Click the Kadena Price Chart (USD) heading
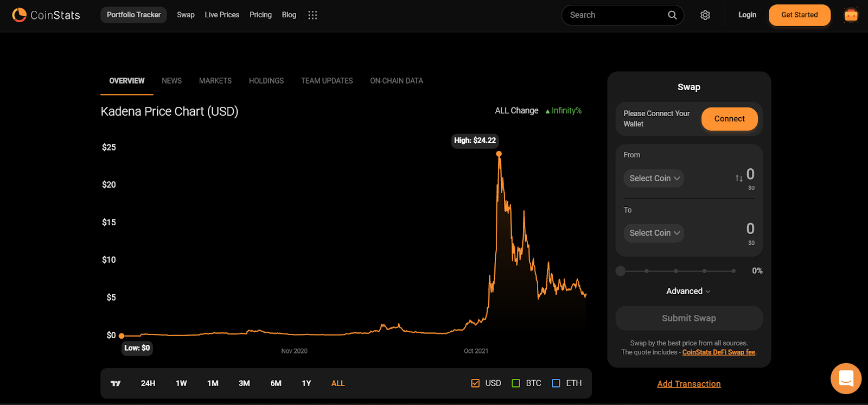868x405 pixels. tap(169, 111)
